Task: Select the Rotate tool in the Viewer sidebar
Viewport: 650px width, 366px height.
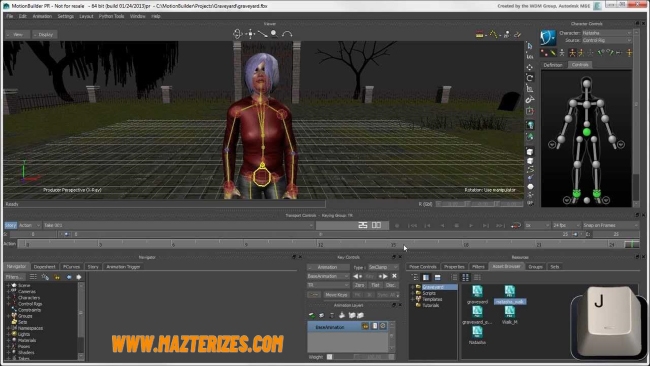Action: tap(529, 78)
